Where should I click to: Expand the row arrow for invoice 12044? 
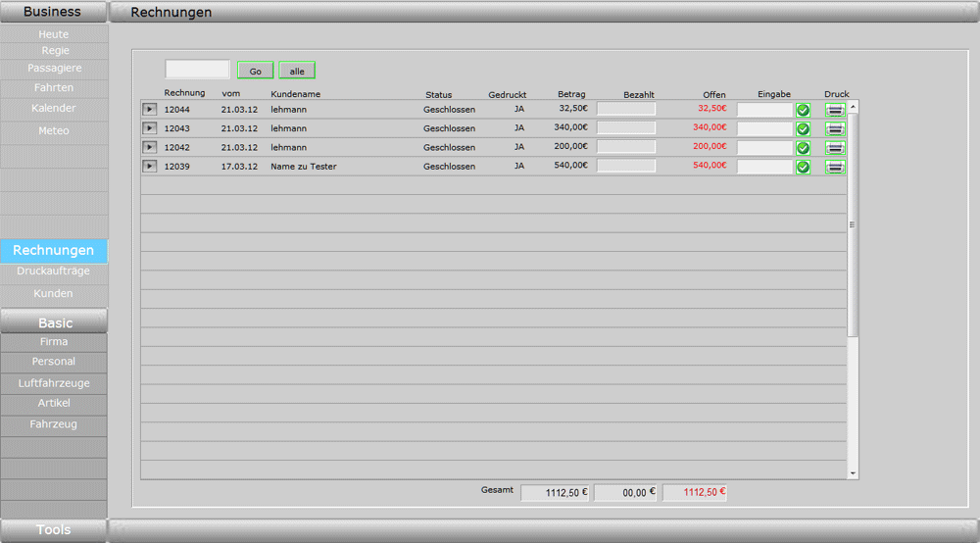(x=150, y=109)
